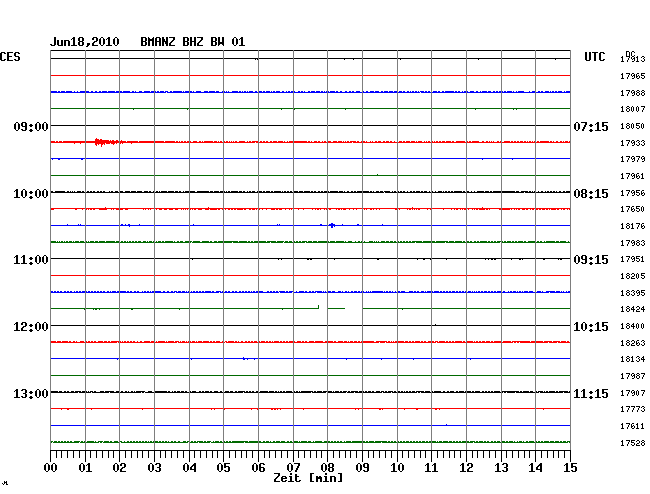
Task: Click the 15 minute axis label
Action: [570, 468]
